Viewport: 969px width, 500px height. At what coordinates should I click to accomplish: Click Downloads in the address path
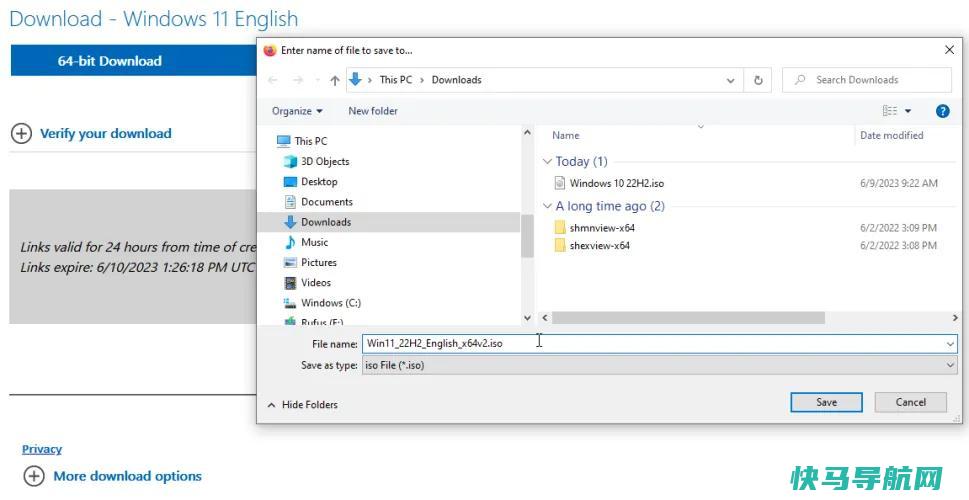[456, 80]
